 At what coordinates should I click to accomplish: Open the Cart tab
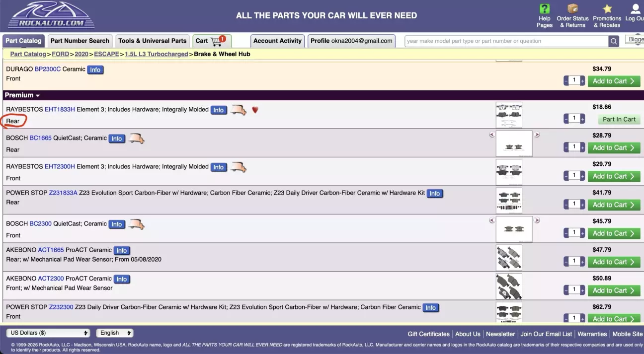(x=212, y=41)
